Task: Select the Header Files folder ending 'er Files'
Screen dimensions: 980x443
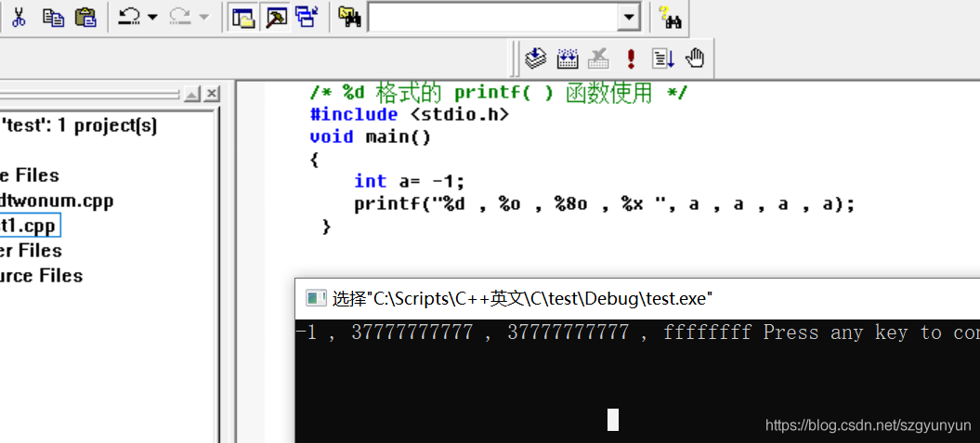Action: pos(31,251)
